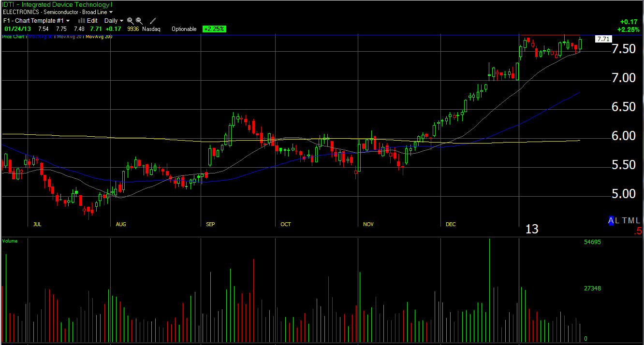The image size is (644, 345).
Task: Click the green +2.25% percent change badge
Action: pyautogui.click(x=214, y=29)
